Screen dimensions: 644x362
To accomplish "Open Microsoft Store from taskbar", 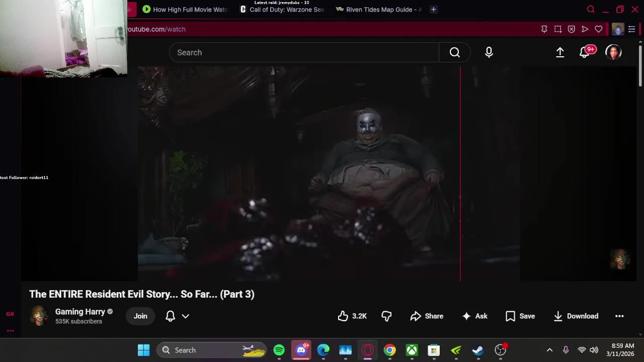I will tap(434, 350).
